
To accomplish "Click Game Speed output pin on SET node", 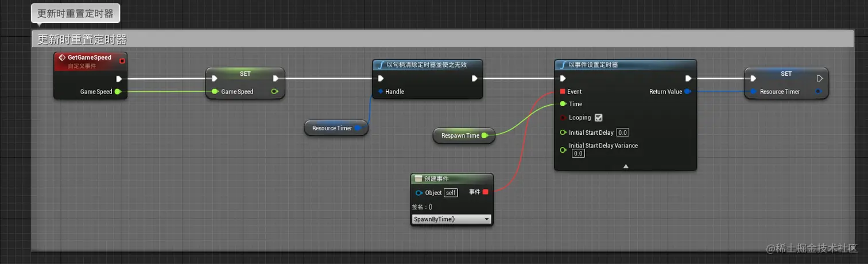I will pos(274,91).
